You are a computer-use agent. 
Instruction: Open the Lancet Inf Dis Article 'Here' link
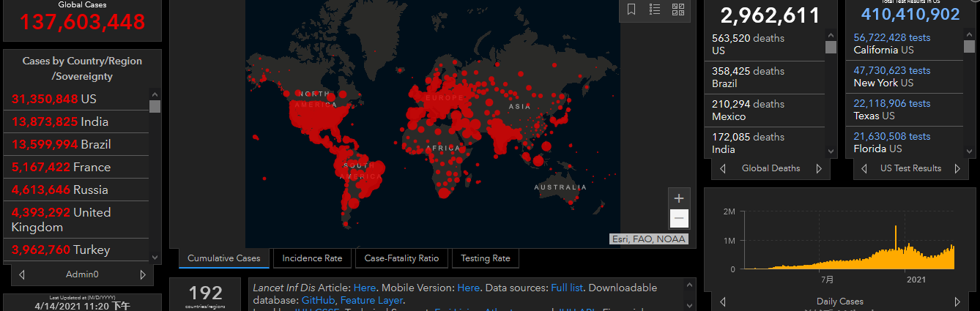coord(364,288)
